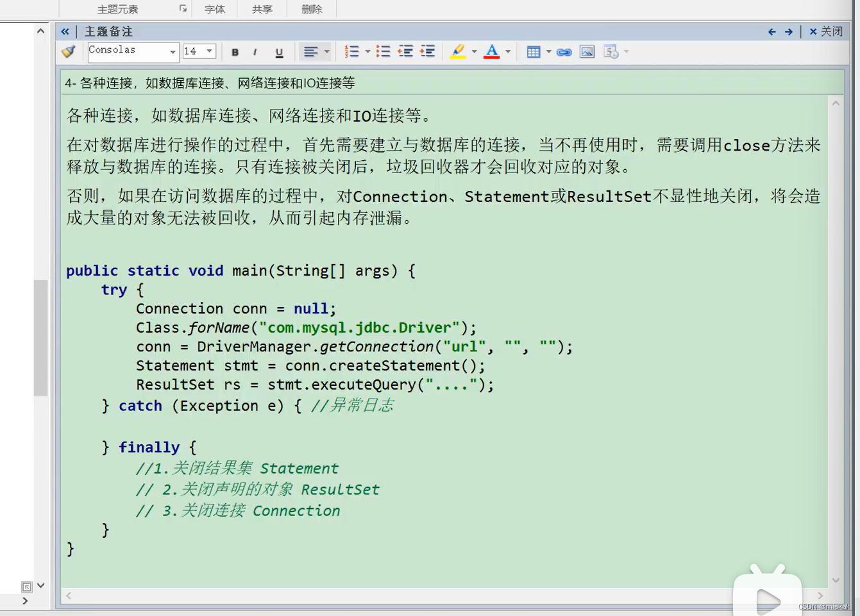Apply bulleted list formatting
This screenshot has width=860, height=616.
coord(383,52)
